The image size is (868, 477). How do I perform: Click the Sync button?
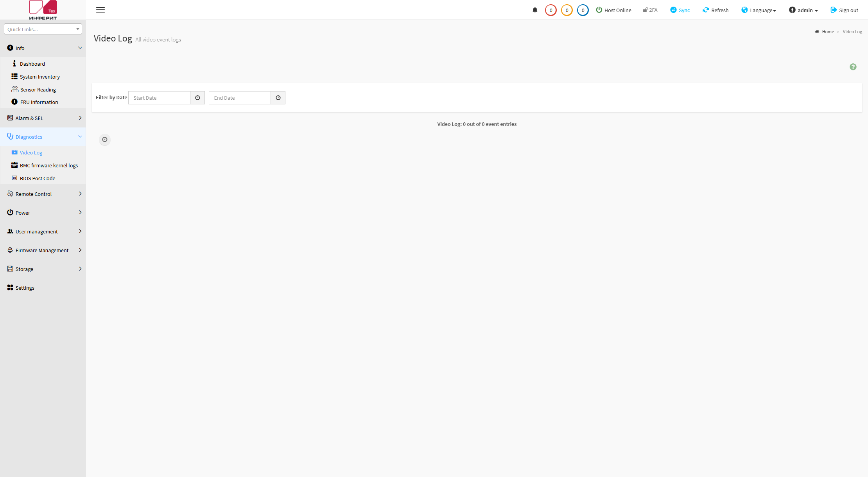(x=680, y=10)
